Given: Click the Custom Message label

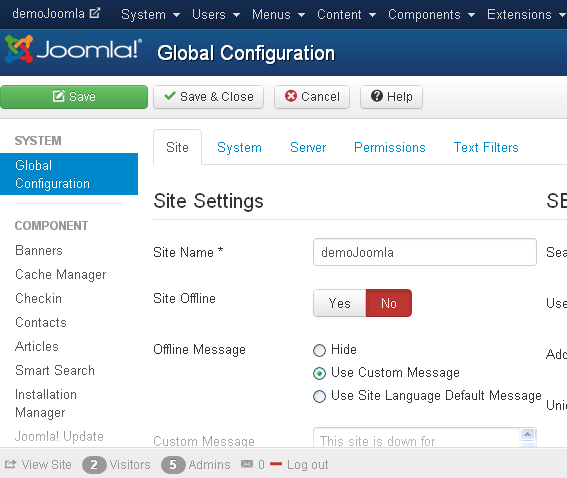Looking at the screenshot, I should click(x=204, y=441).
